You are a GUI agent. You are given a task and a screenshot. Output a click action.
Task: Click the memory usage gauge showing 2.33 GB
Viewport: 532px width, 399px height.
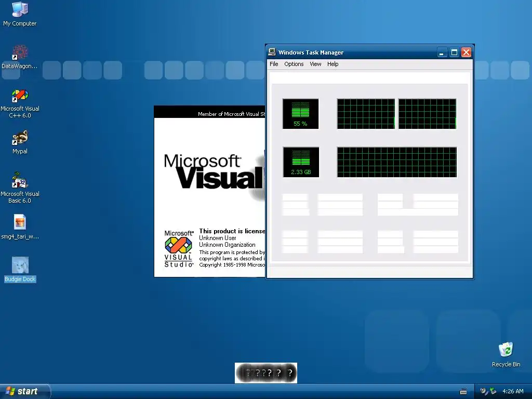(301, 162)
